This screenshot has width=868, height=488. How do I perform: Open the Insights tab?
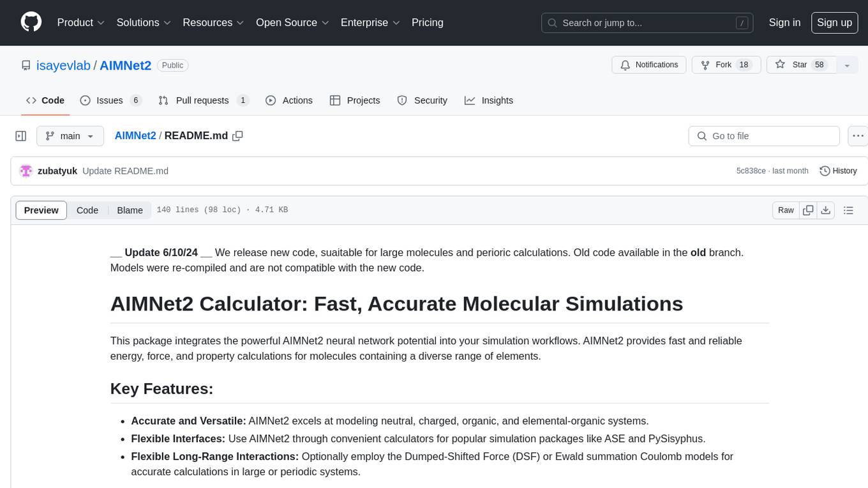488,100
